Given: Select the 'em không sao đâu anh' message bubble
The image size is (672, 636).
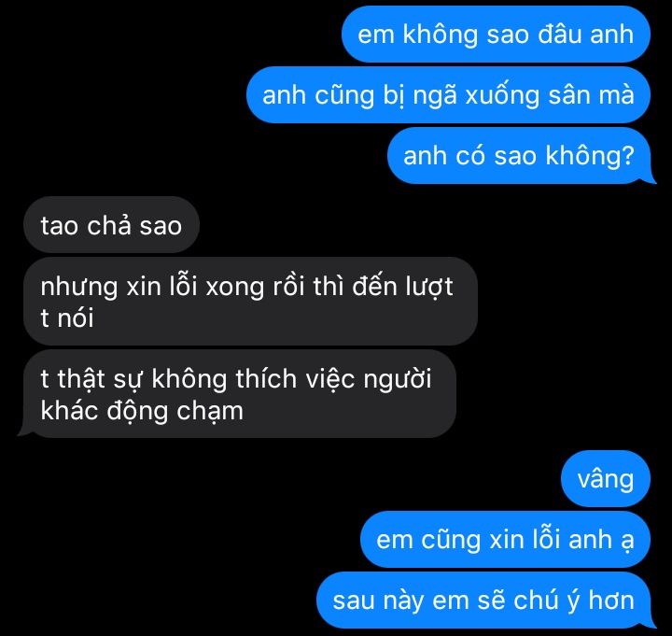Looking at the screenshot, I should [x=496, y=34].
